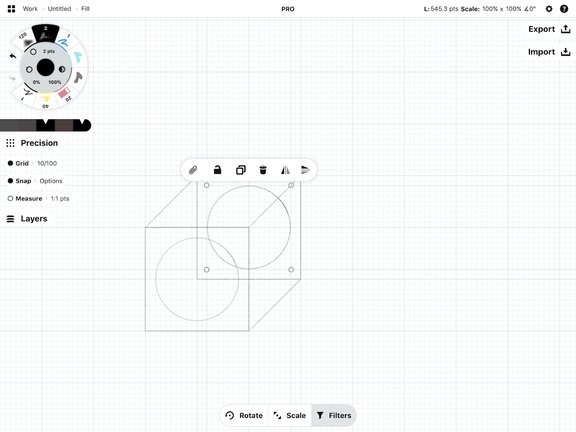Select the blue pen tool on the wheel
The height and width of the screenshot is (432, 576).
tap(64, 42)
